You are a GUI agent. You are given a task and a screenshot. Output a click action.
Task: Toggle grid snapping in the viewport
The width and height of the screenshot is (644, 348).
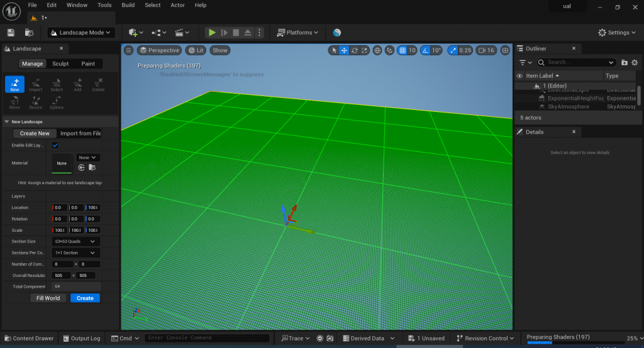402,50
